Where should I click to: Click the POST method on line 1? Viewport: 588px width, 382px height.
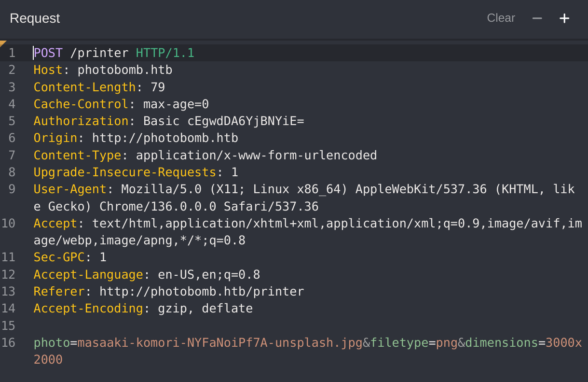[48, 53]
